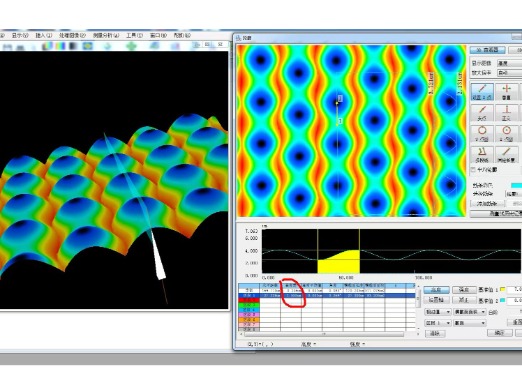Click the 3D display button
522x392 pixels.
487,50
